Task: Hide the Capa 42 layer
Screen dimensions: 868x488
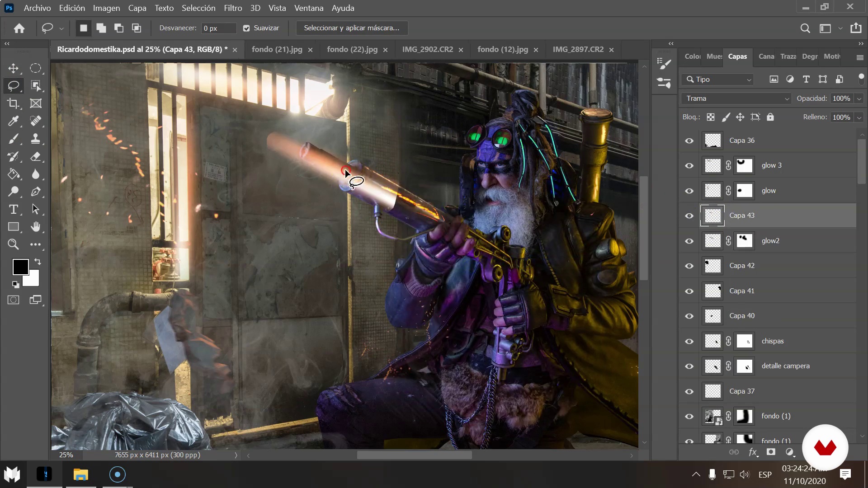Action: pos(689,266)
